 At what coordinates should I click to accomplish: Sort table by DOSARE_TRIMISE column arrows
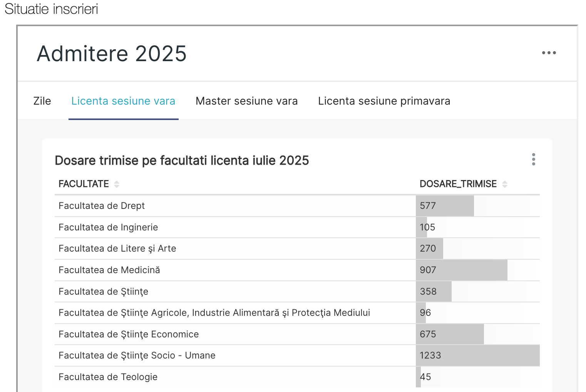tap(504, 184)
